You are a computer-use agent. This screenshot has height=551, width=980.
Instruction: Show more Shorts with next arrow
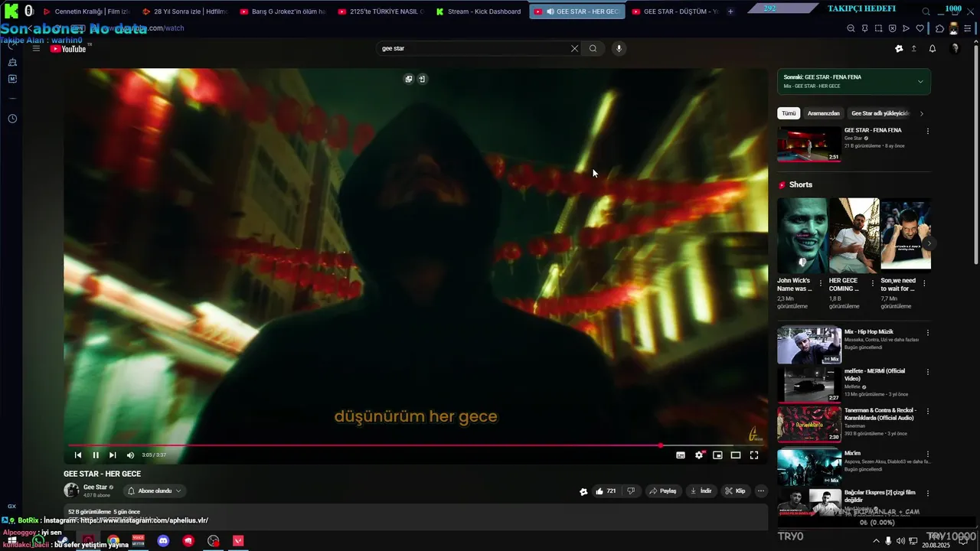point(929,243)
